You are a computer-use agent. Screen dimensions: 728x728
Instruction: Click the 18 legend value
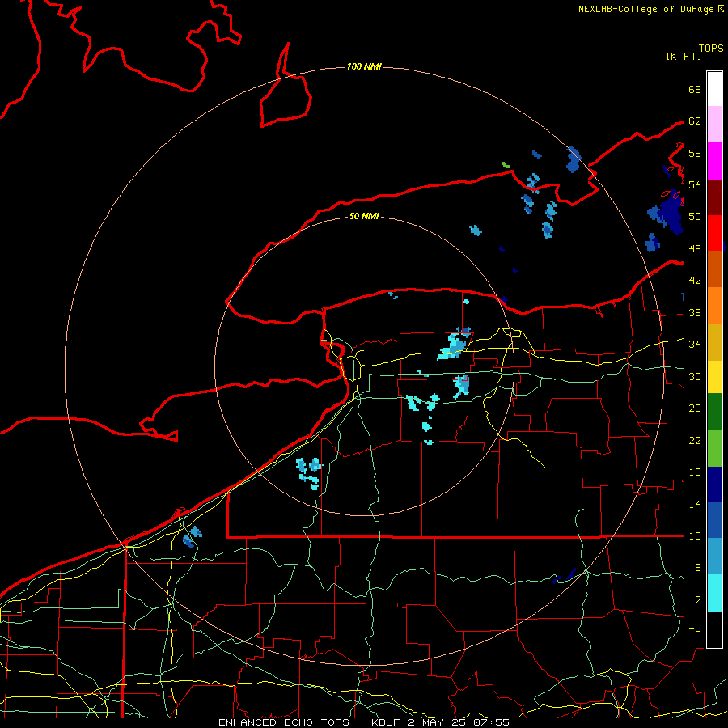tap(695, 472)
